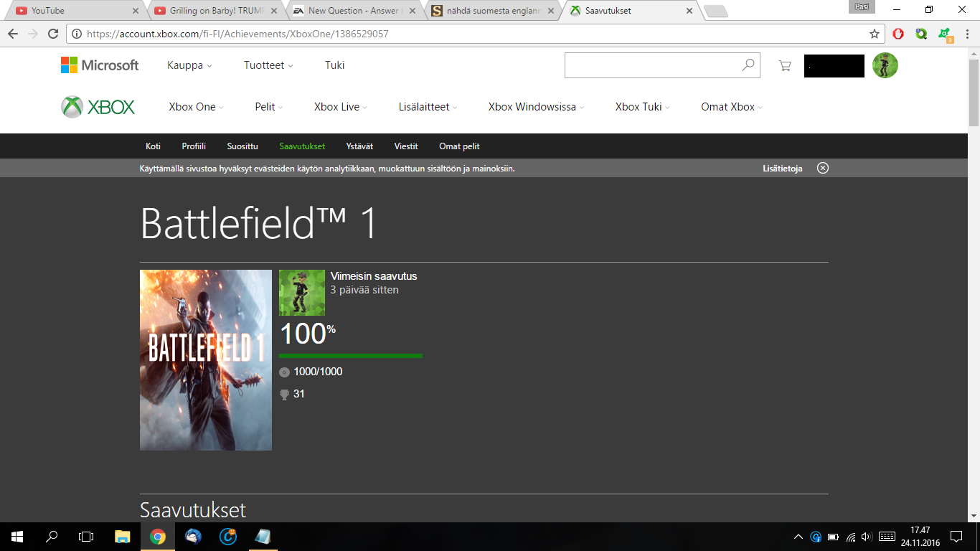Expand the Pelit menu

click(269, 107)
